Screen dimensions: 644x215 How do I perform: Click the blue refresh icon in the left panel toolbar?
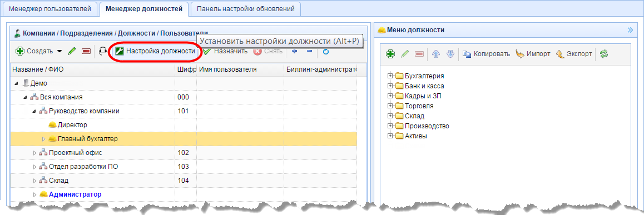coord(326,52)
